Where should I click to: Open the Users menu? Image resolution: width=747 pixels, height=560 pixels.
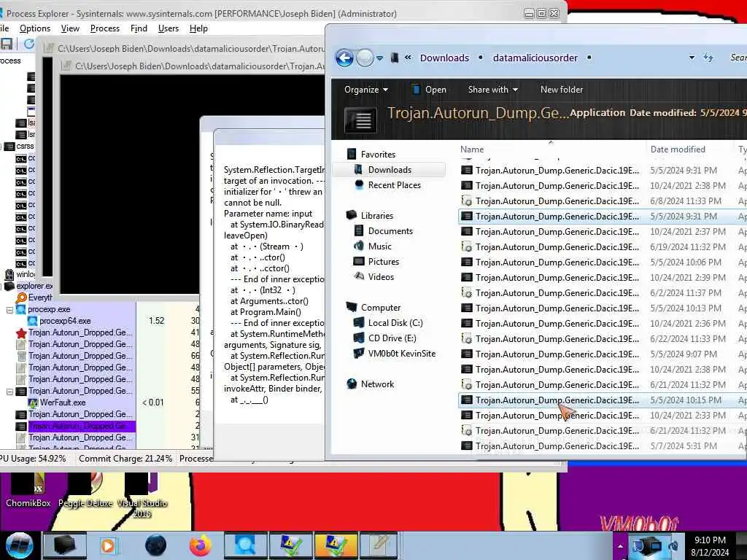[169, 28]
